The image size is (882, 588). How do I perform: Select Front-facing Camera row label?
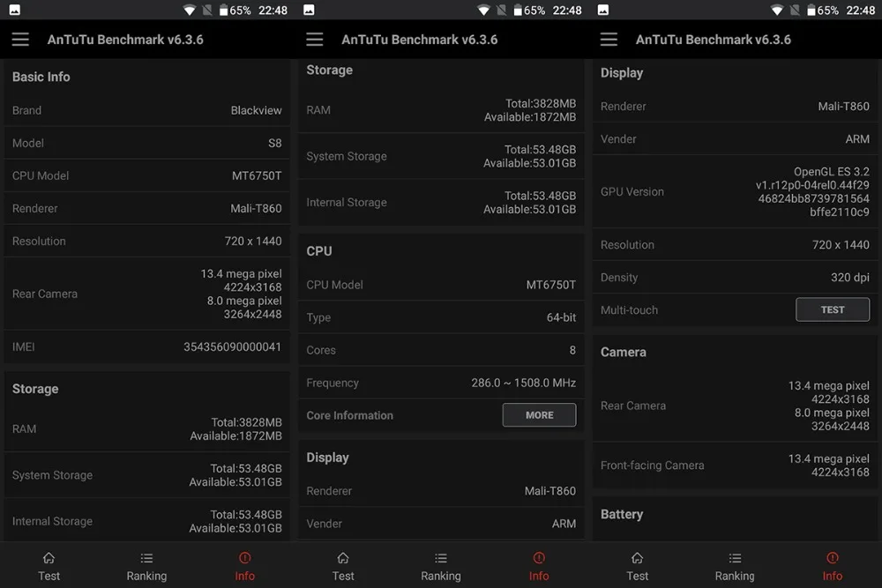tap(653, 465)
